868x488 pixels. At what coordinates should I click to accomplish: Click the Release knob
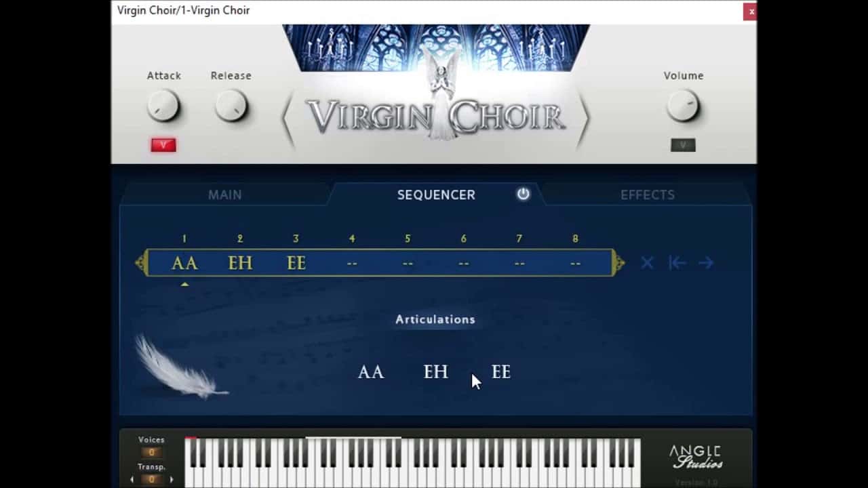231,106
